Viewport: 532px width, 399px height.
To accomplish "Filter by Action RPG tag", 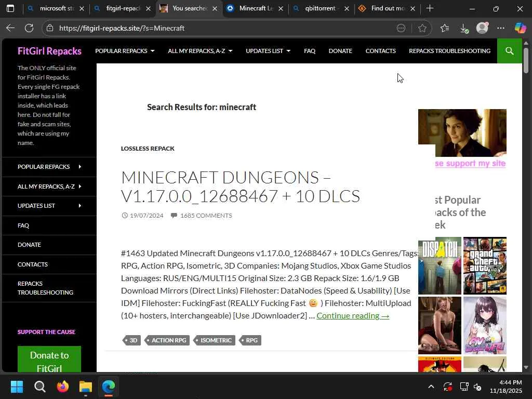I will click(168, 340).
